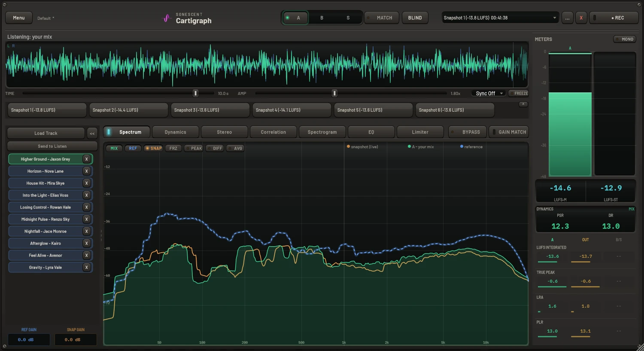This screenshot has height=351, width=644.
Task: Open the Sync Off dropdown
Action: [489, 93]
